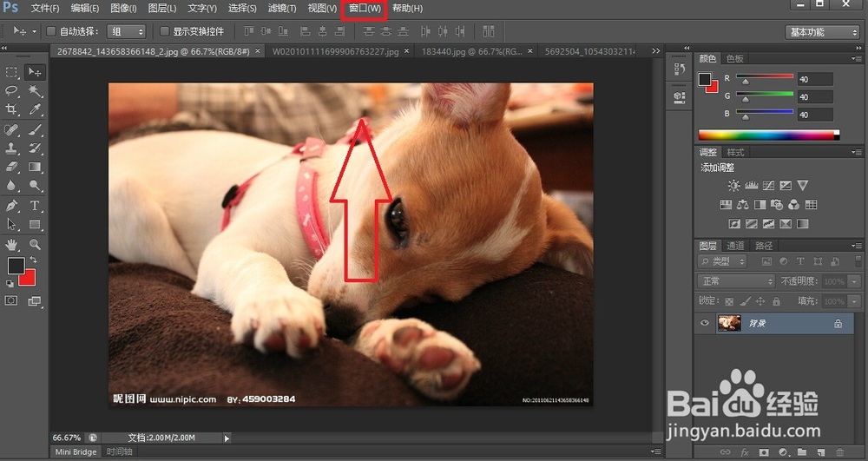Enable the 显示变换控件 checkbox
Viewport: 868px width, 461px height.
(164, 31)
